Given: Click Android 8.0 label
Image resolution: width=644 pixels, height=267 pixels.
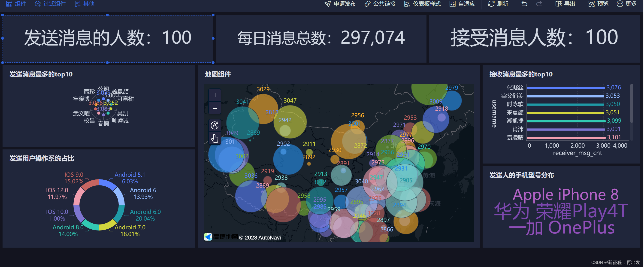Looking at the screenshot, I should [68, 231].
